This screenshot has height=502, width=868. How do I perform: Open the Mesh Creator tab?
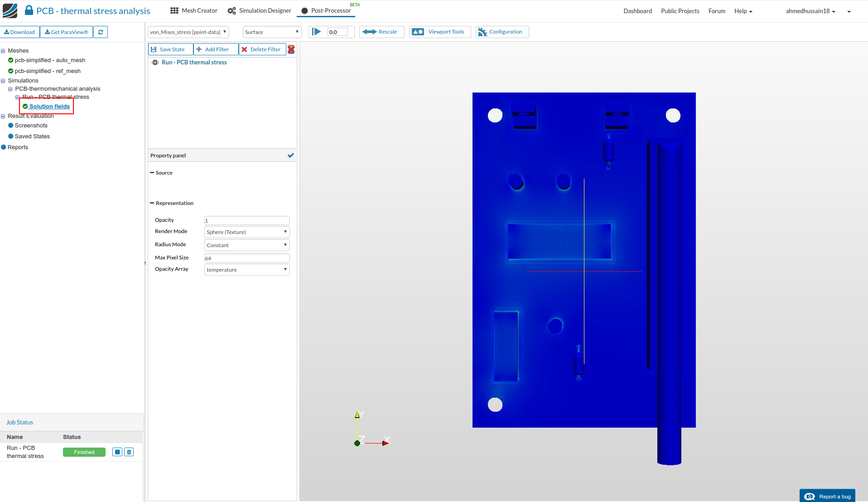point(194,10)
